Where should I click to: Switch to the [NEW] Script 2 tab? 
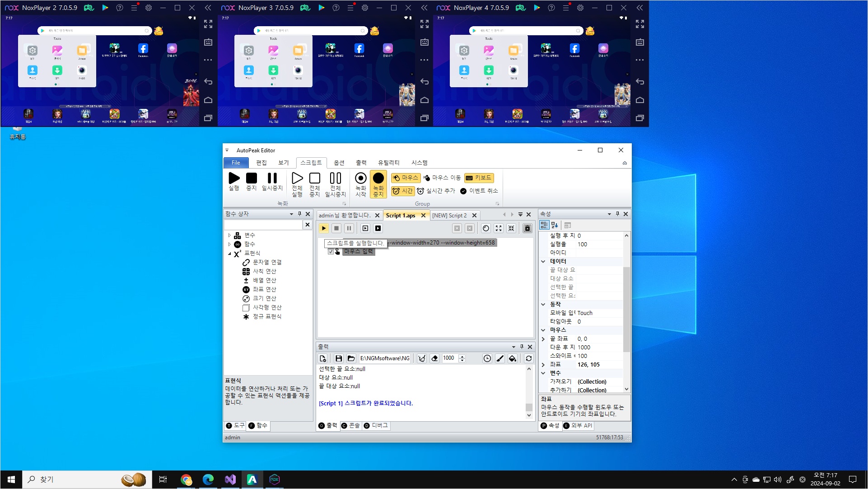[449, 216]
